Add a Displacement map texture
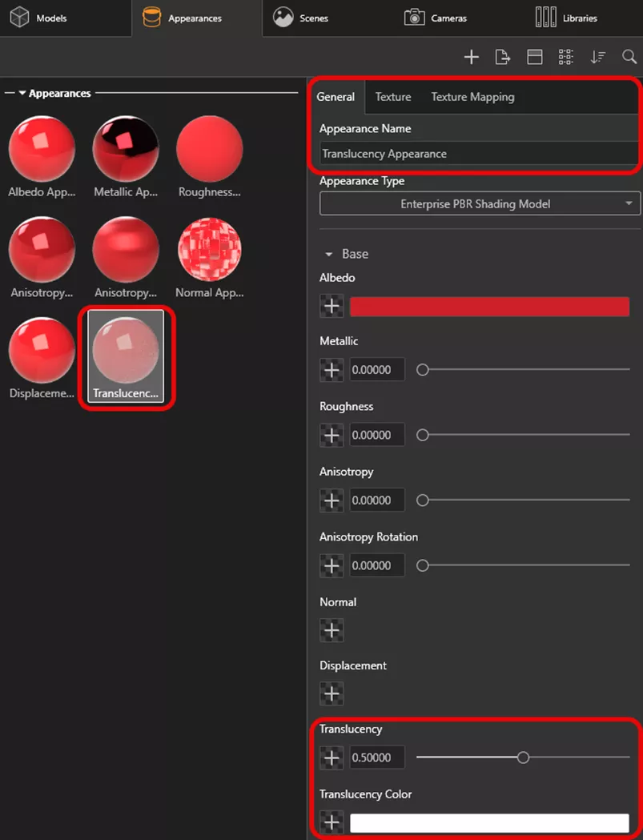The width and height of the screenshot is (643, 840). [x=332, y=693]
